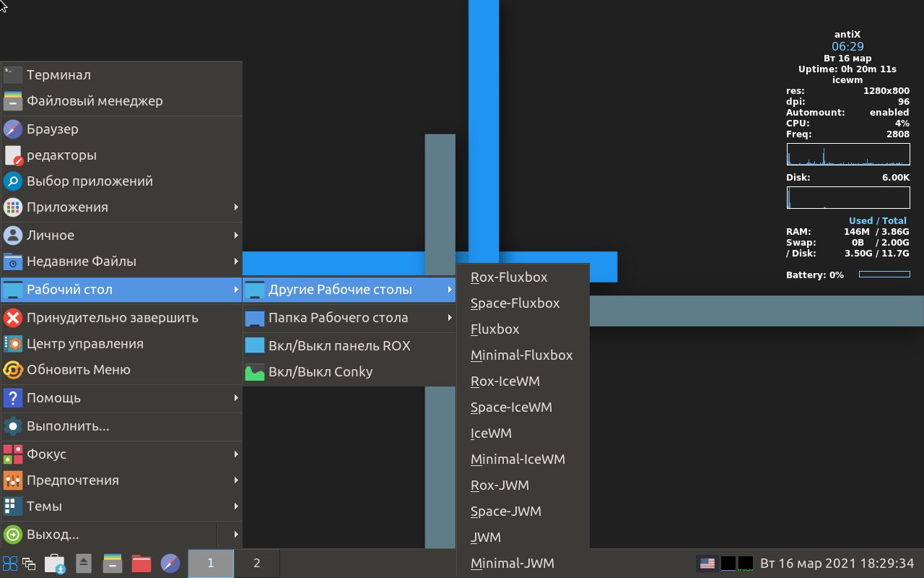The image size is (924, 578).
Task: Expand the Приложения submenu
Action: click(x=121, y=207)
